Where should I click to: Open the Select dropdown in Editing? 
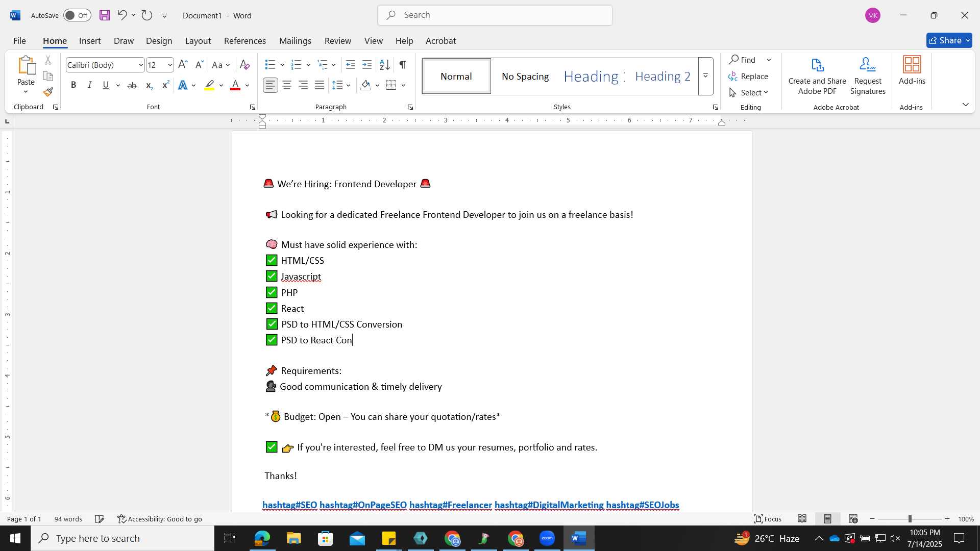749,92
